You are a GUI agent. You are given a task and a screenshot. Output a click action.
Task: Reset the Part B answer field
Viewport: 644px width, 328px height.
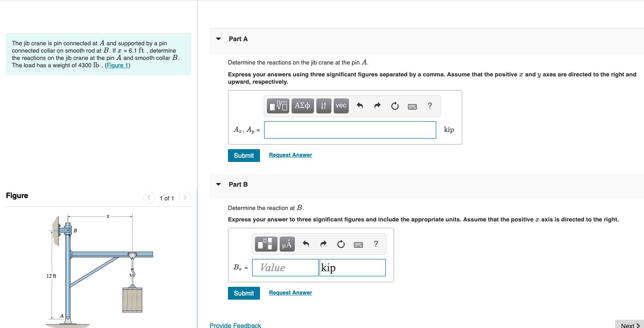pos(341,244)
